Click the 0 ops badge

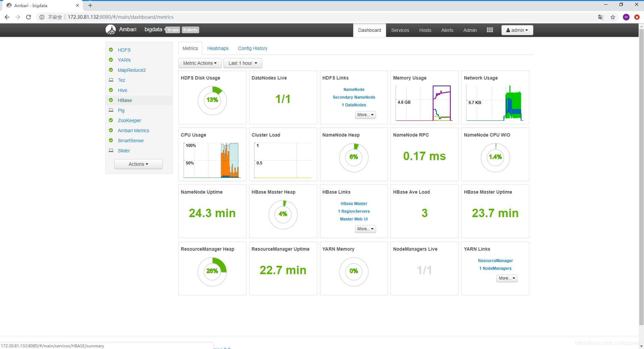pyautogui.click(x=173, y=30)
